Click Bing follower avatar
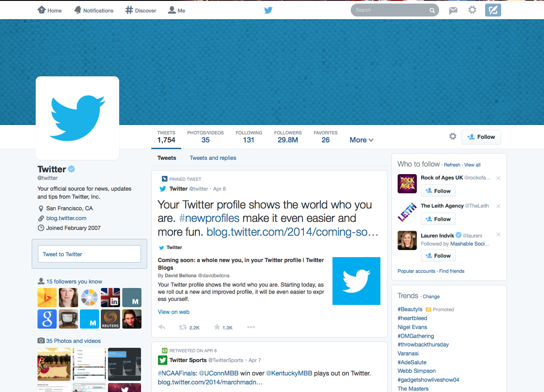The height and width of the screenshot is (392, 544). point(47,297)
